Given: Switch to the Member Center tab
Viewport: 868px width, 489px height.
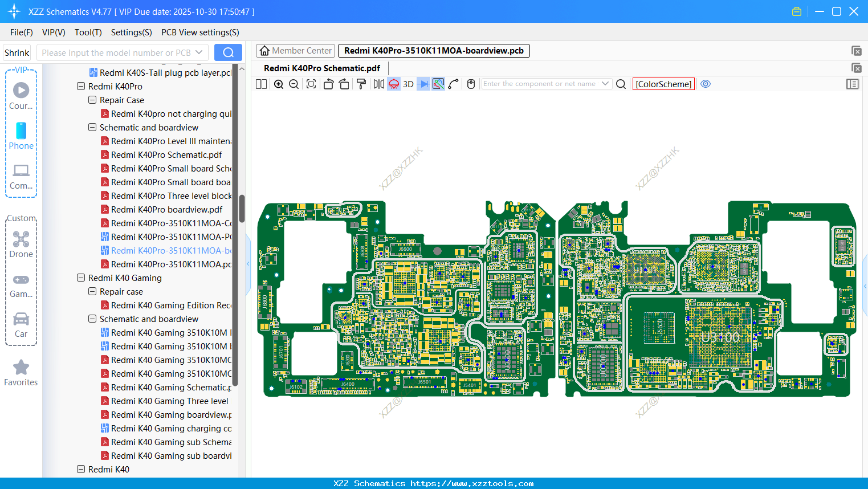Looking at the screenshot, I should [295, 51].
